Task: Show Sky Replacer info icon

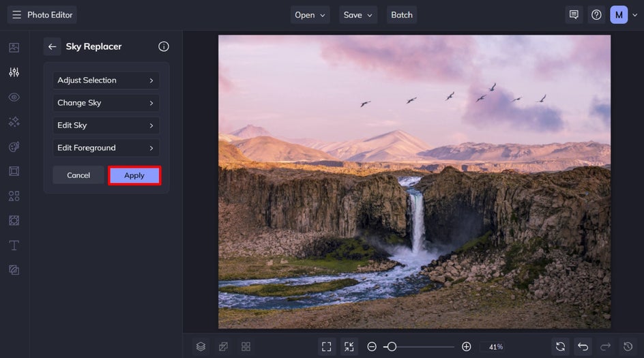Action: [x=164, y=46]
